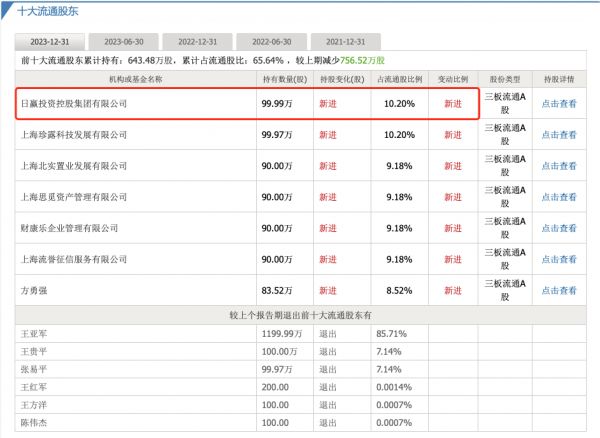
Task: Switch to the 2022-06-30 tab
Action: [271, 42]
